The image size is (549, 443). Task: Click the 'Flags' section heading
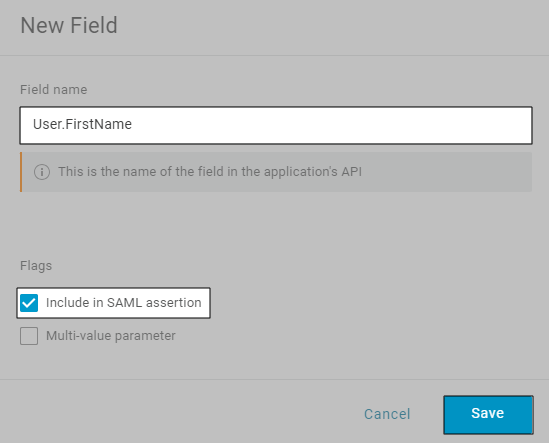pyautogui.click(x=36, y=266)
